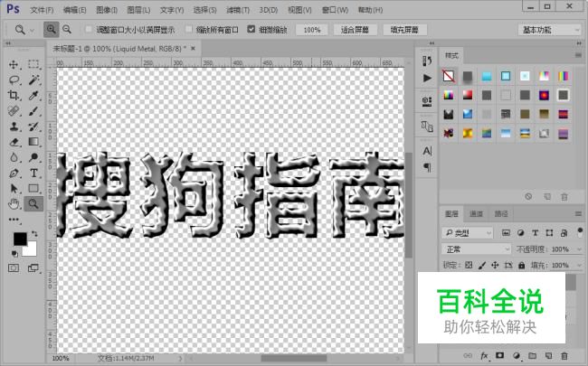This screenshot has width=588, height=366.
Task: Open the Image menu (图像)
Action: [107, 10]
